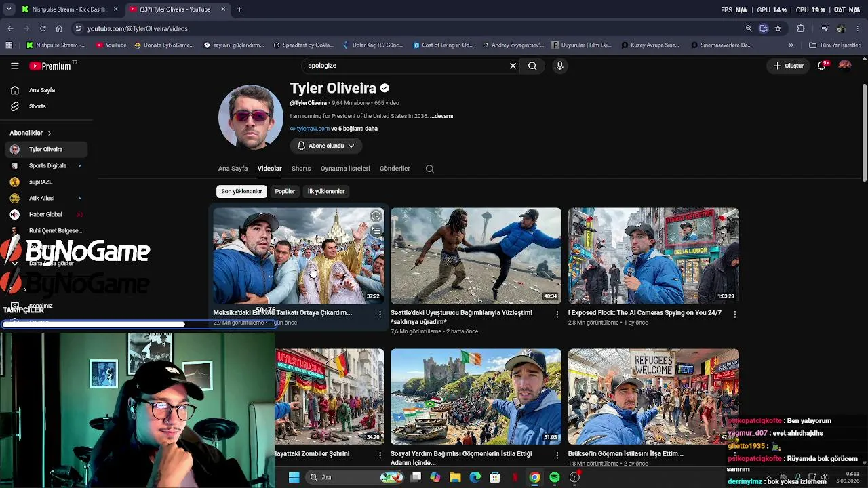Search within channel using the magnifier icon
The width and height of the screenshot is (868, 488).
click(429, 169)
